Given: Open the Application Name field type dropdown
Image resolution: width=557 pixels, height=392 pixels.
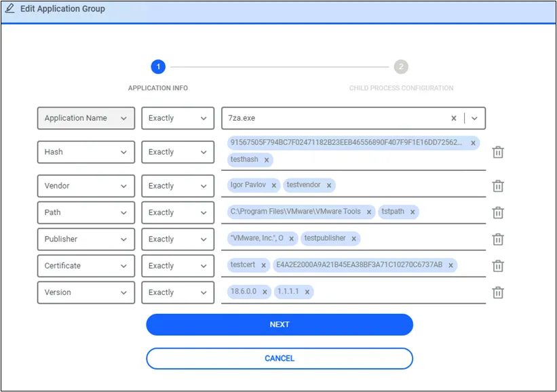Looking at the screenshot, I should pos(86,118).
